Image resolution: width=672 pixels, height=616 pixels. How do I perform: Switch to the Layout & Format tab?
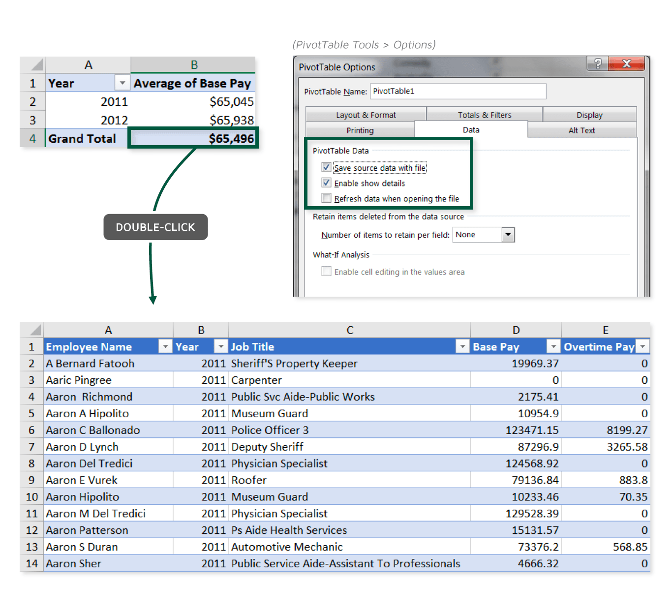tap(366, 114)
